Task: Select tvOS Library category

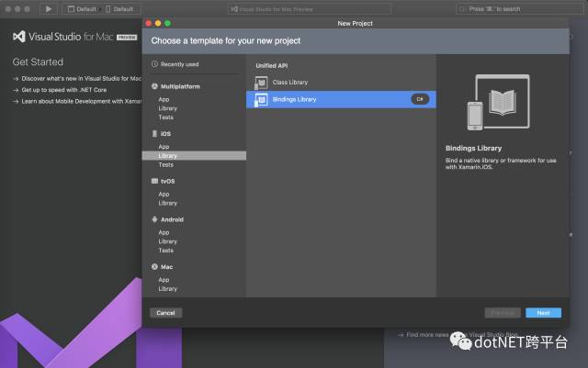Action: [x=167, y=203]
